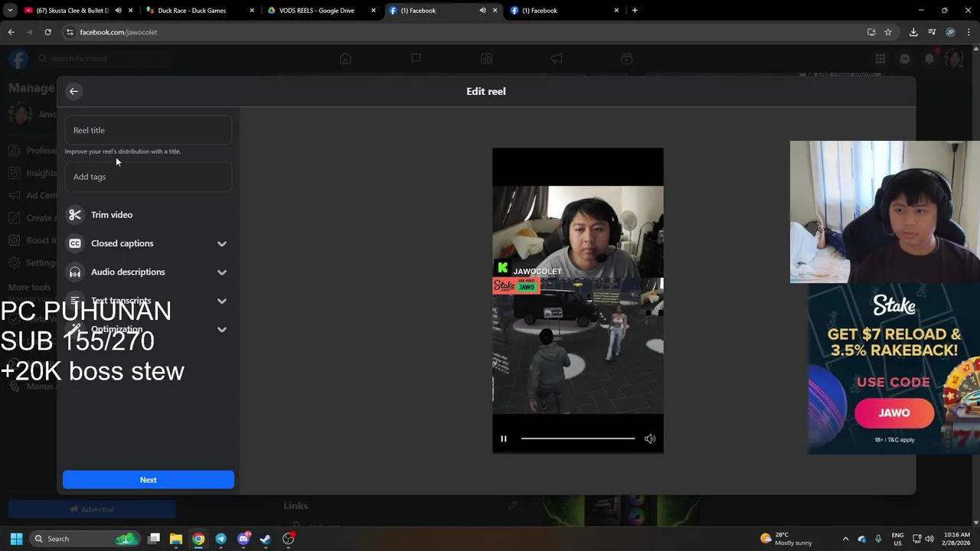Go back from Edit reel dialog

click(74, 91)
